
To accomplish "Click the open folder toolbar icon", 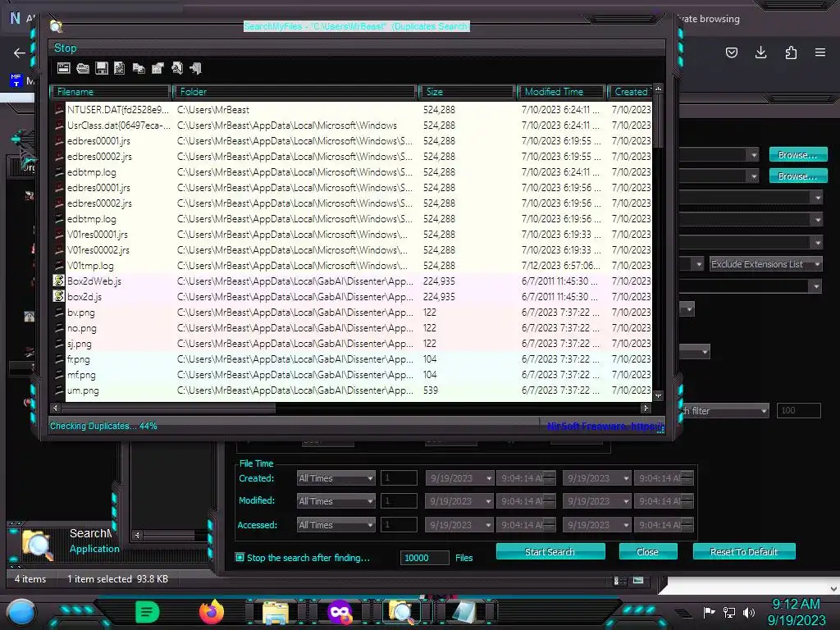I will pos(83,68).
